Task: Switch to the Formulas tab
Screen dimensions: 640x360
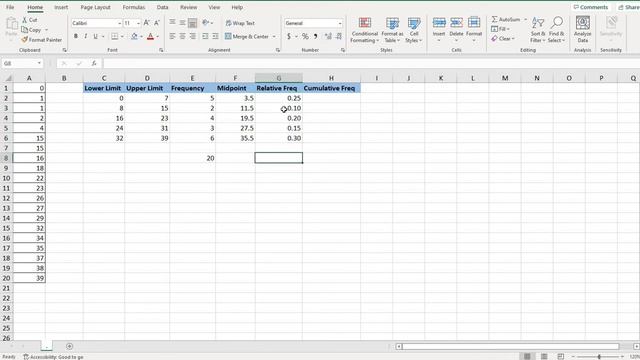Action: pyautogui.click(x=134, y=7)
